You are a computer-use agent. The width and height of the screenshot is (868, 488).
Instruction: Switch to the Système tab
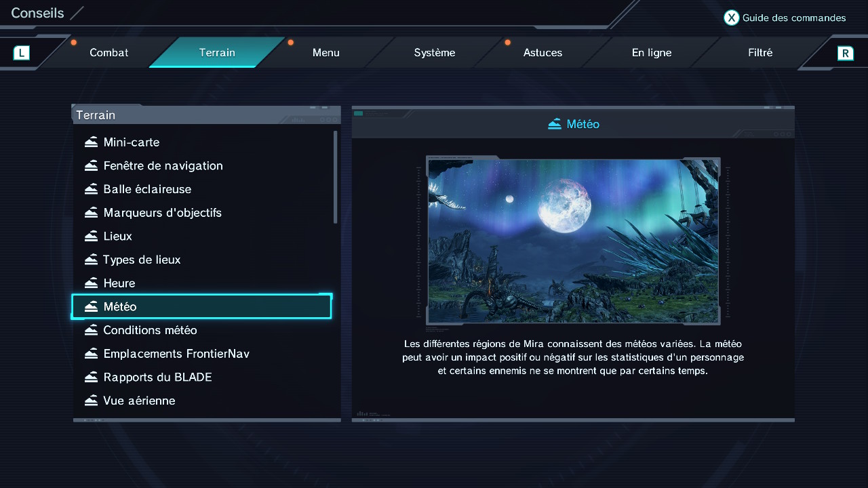434,52
